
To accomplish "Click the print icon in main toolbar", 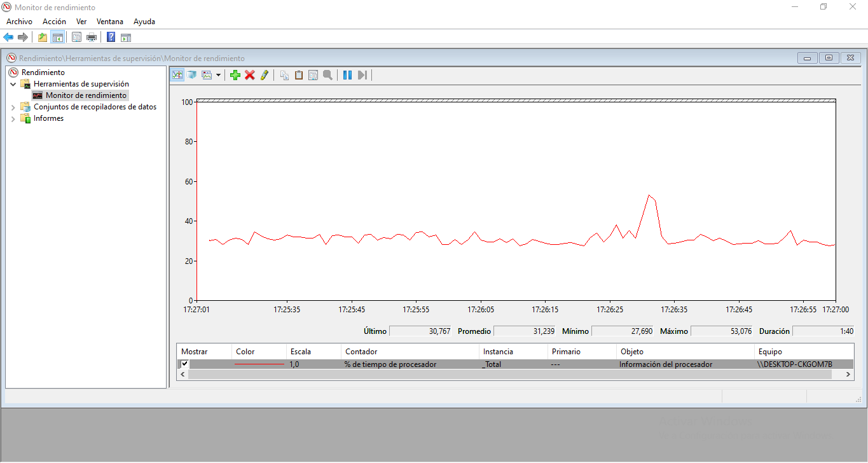I will click(x=92, y=38).
